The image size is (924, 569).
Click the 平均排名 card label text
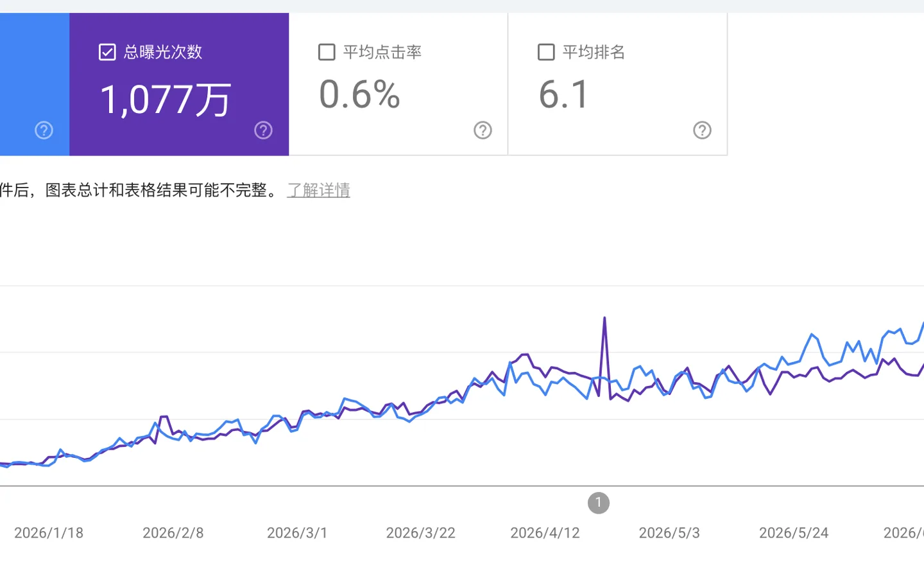click(x=594, y=52)
